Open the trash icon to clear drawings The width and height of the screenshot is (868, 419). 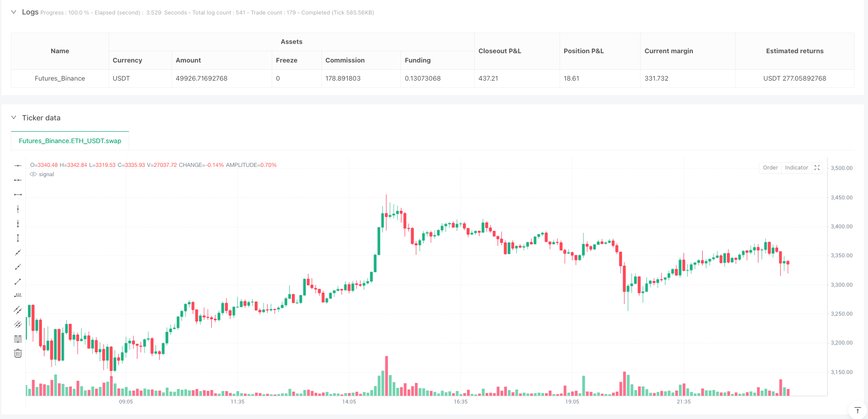pyautogui.click(x=18, y=353)
